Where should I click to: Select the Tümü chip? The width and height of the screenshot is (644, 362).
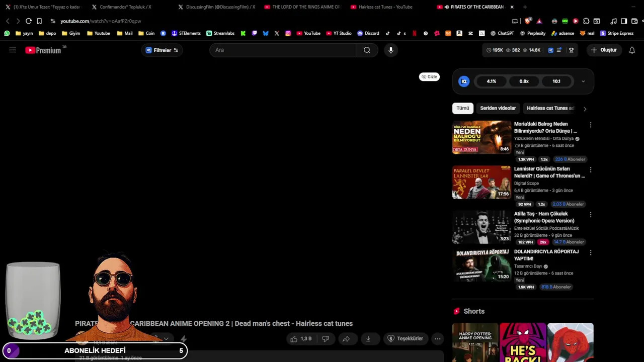(x=463, y=108)
